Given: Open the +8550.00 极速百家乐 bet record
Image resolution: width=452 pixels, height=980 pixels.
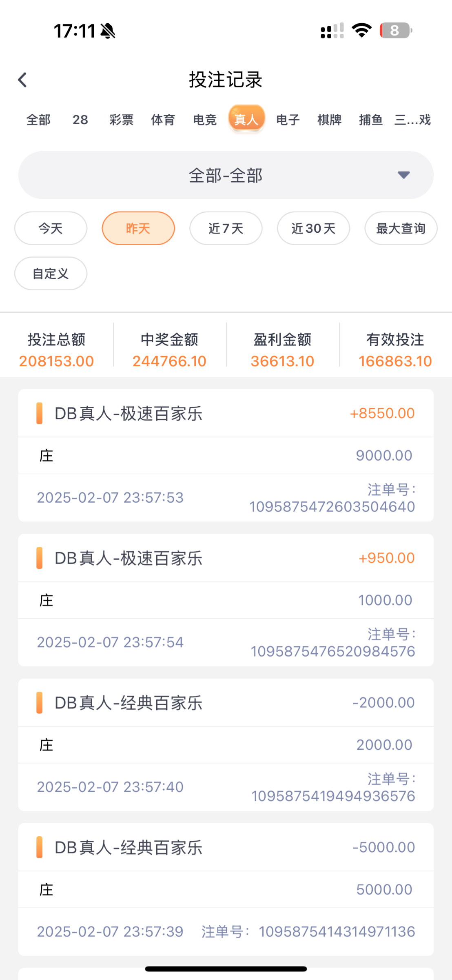Looking at the screenshot, I should [x=226, y=455].
